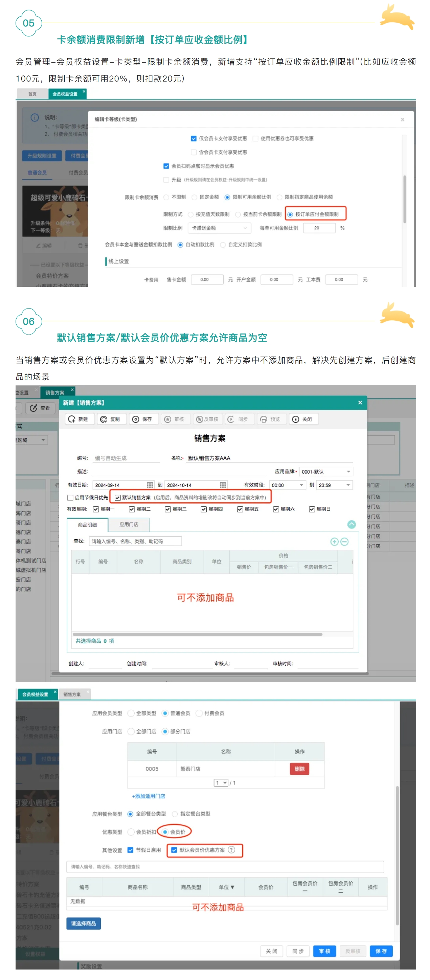Click the 审核 audit toolbar button
The image size is (430, 980).
click(x=176, y=419)
